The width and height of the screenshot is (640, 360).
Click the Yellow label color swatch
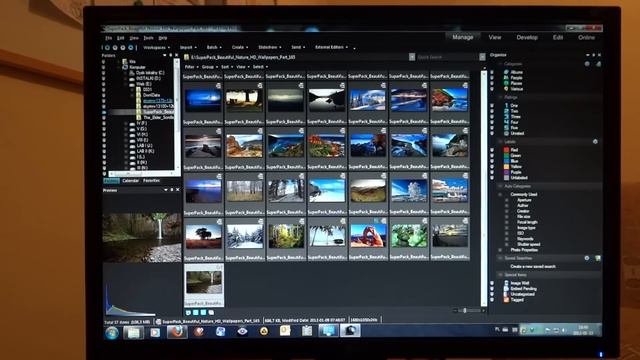point(506,167)
